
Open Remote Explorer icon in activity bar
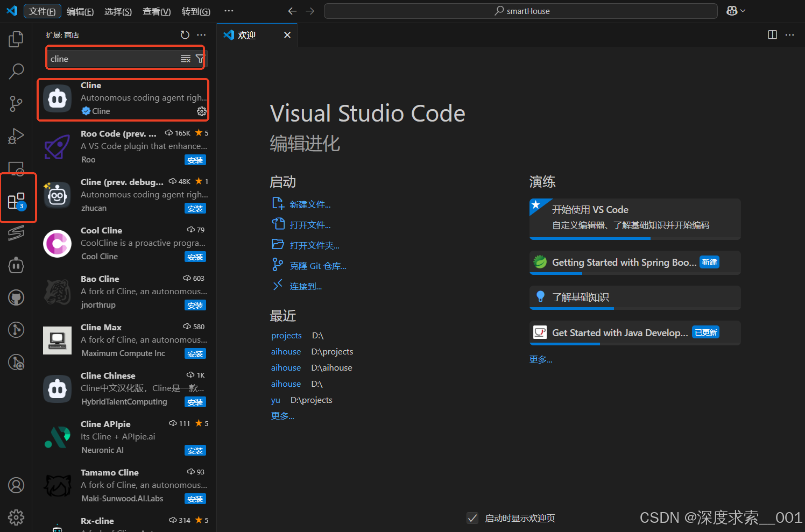[16, 168]
